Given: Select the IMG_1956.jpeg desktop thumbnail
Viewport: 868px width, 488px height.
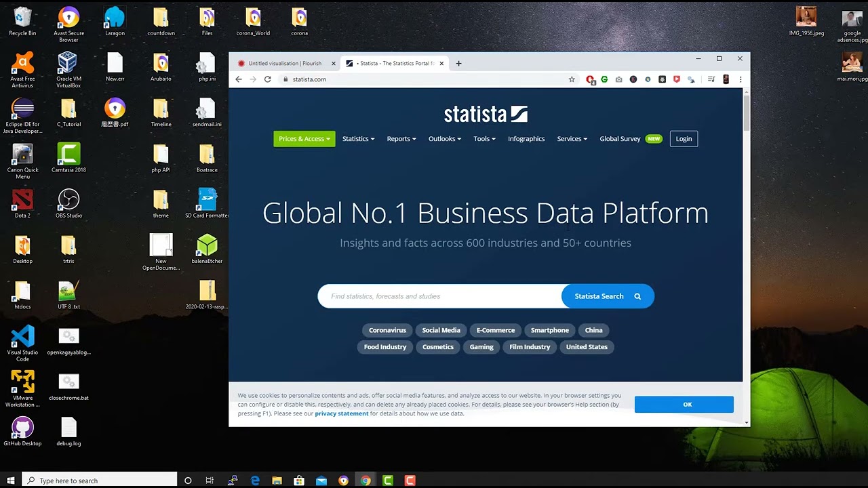Looking at the screenshot, I should click(x=806, y=21).
